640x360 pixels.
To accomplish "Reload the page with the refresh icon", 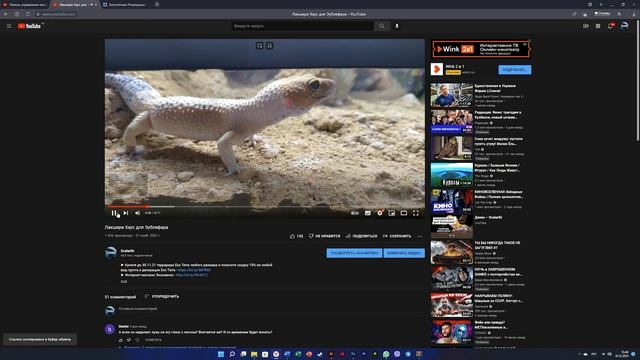I will click(x=28, y=14).
